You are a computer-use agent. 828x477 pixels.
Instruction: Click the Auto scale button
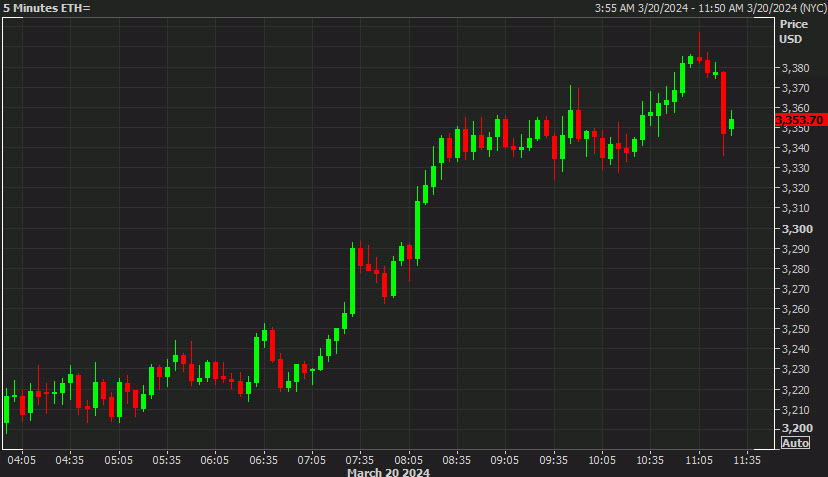click(x=795, y=443)
